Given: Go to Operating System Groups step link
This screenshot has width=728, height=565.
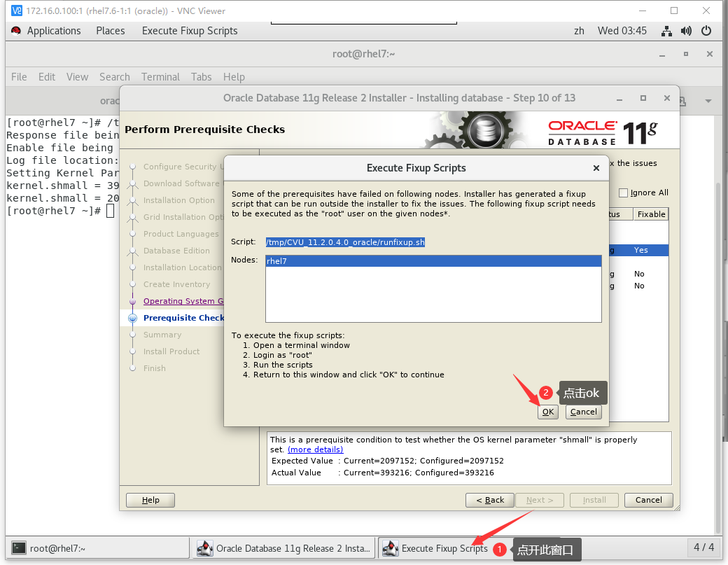Looking at the screenshot, I should pos(183,301).
